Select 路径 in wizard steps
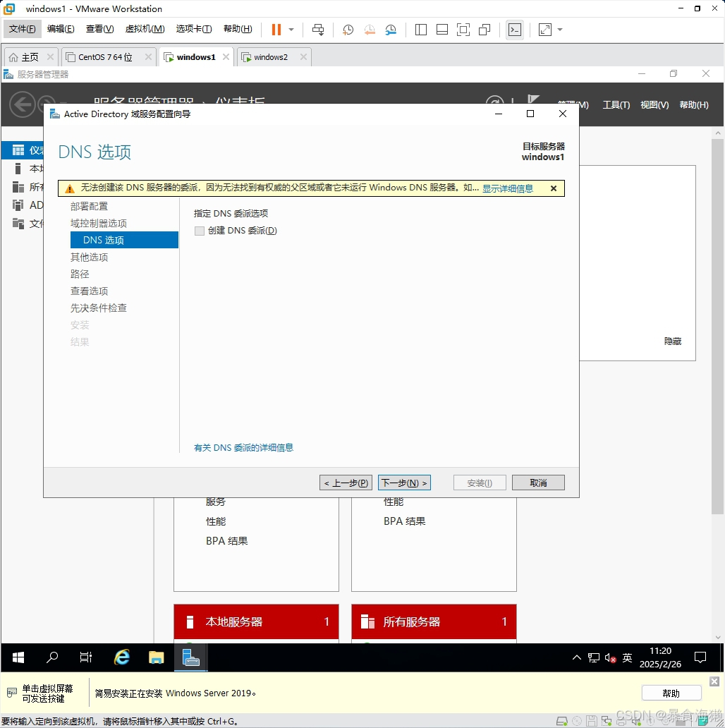725x728 pixels. (80, 274)
